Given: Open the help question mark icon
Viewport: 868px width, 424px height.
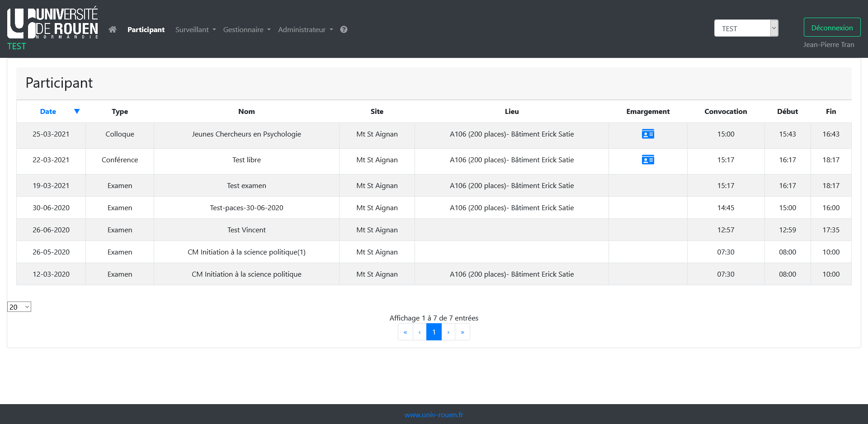Looking at the screenshot, I should click(344, 29).
